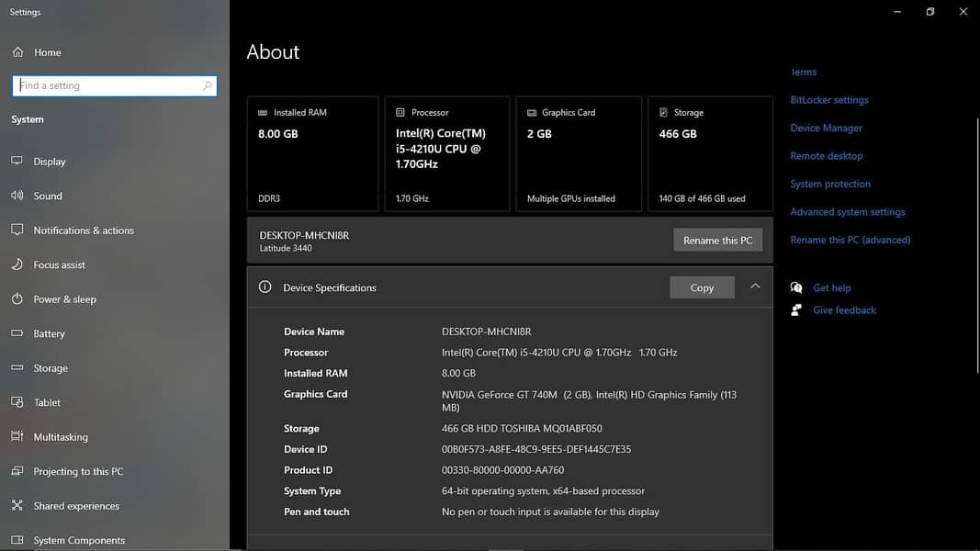
Task: Click the Installed RAM card icon
Action: 263,112
